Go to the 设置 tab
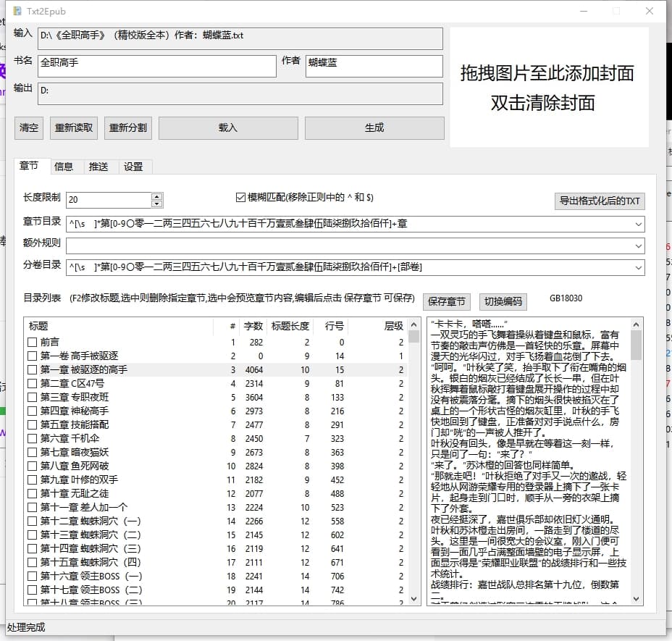Viewport: 672px width, 641px height. click(x=133, y=167)
